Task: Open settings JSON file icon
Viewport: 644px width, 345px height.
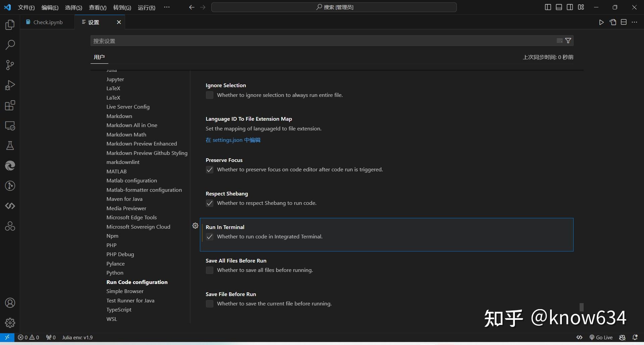Action: click(x=613, y=22)
